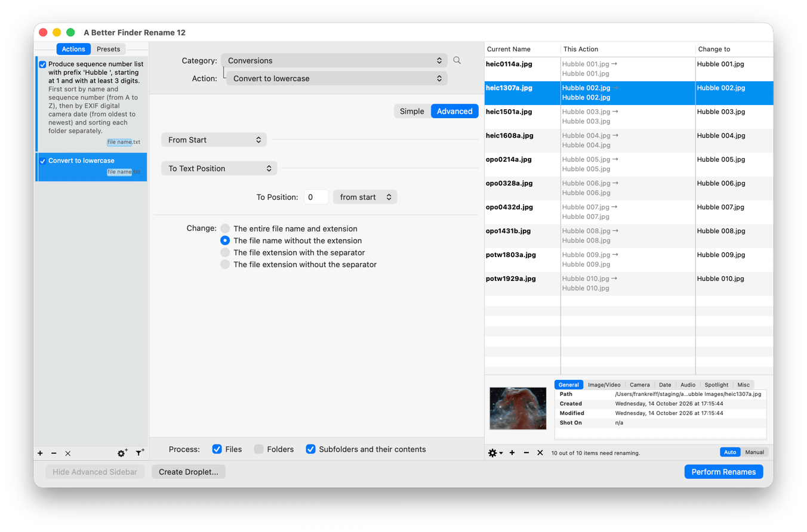Choose 'The file extension with the separator'
Image resolution: width=807 pixels, height=532 pixels.
(x=225, y=252)
